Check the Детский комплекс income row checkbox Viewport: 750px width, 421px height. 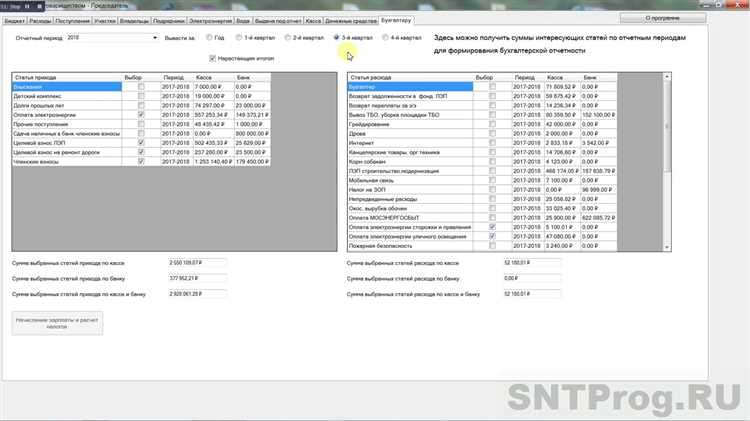(x=140, y=96)
